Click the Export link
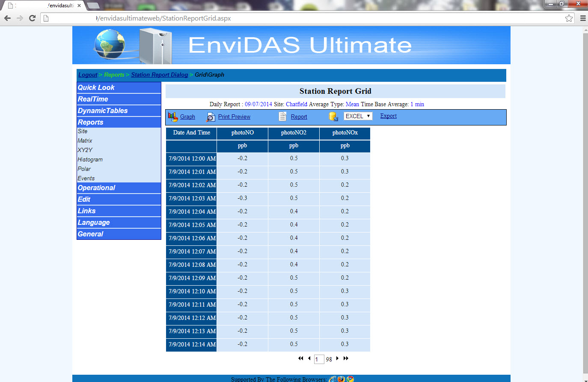Image resolution: width=588 pixels, height=382 pixels. (388, 116)
